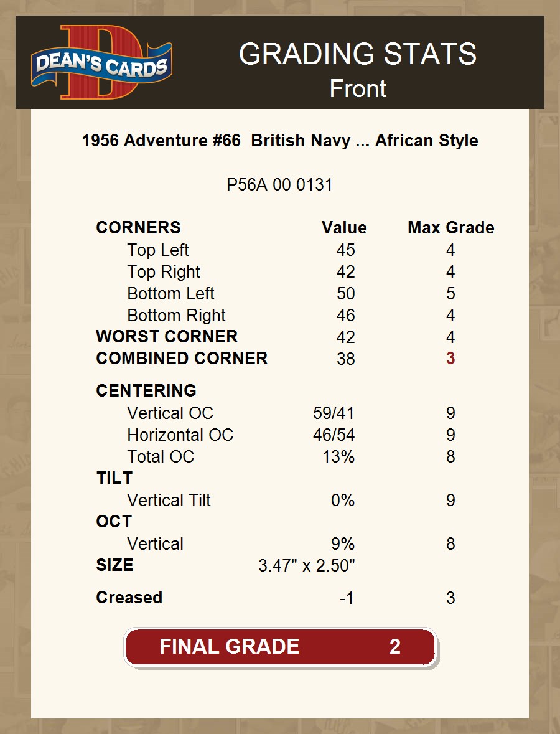Click the WORST CORNER label
560x734 pixels.
(167, 337)
